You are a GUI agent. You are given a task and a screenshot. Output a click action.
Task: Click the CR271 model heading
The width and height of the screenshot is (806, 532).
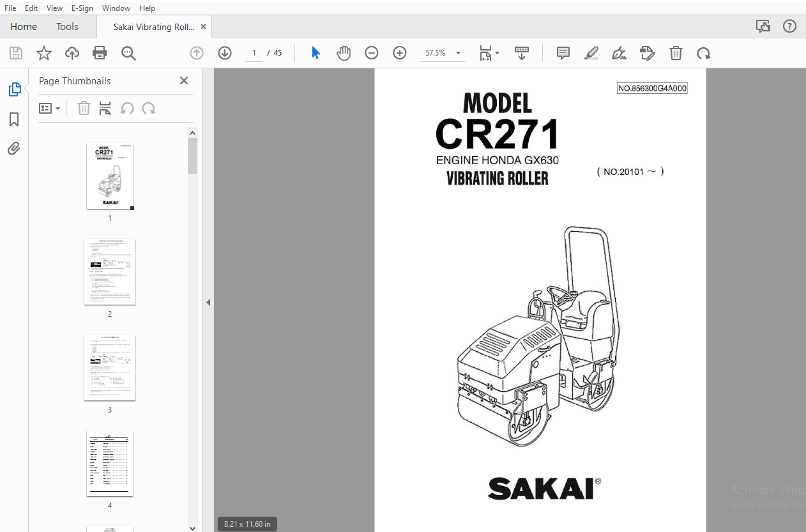497,133
